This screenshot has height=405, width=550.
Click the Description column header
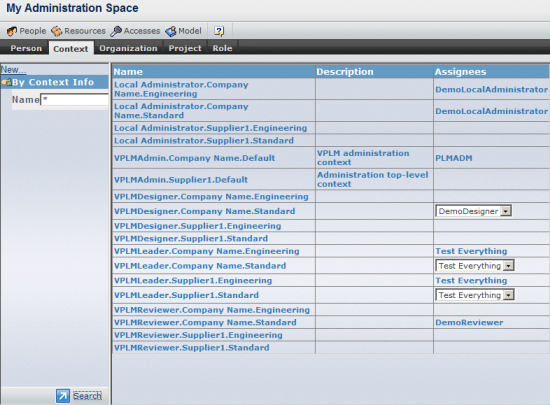point(374,72)
